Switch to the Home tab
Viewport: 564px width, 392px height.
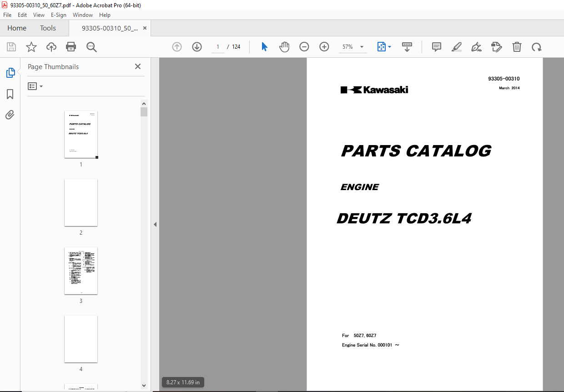17,28
